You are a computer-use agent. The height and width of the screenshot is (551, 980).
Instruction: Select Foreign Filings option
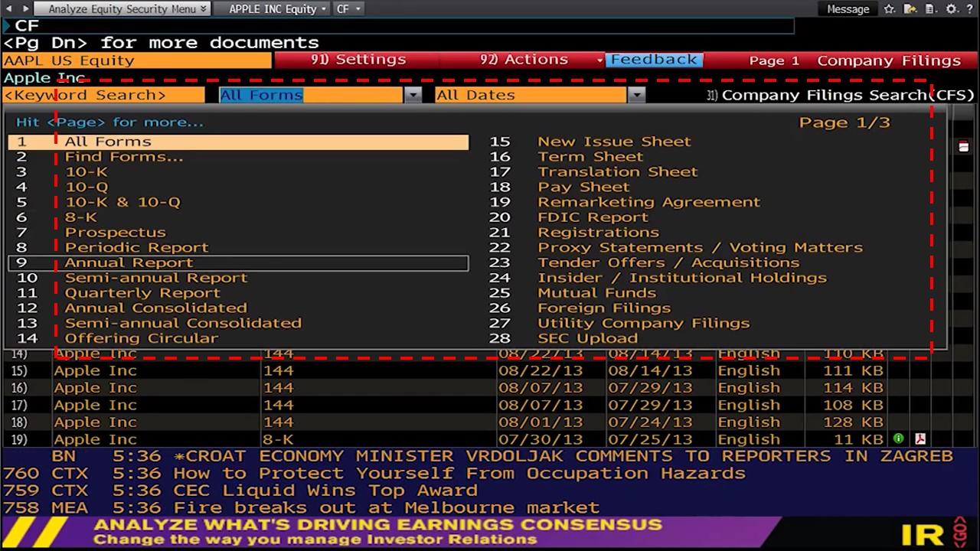[x=604, y=308]
